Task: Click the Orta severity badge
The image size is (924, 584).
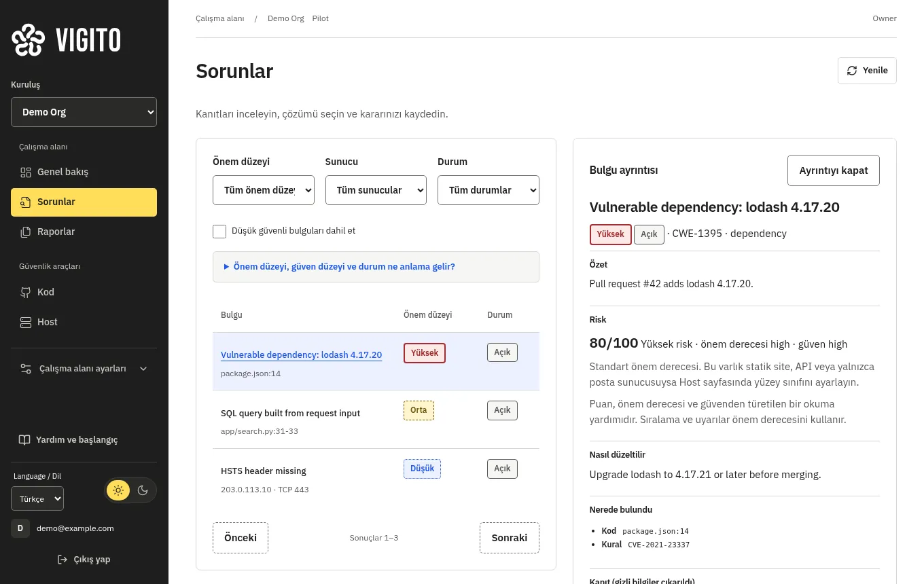Action: [x=419, y=410]
